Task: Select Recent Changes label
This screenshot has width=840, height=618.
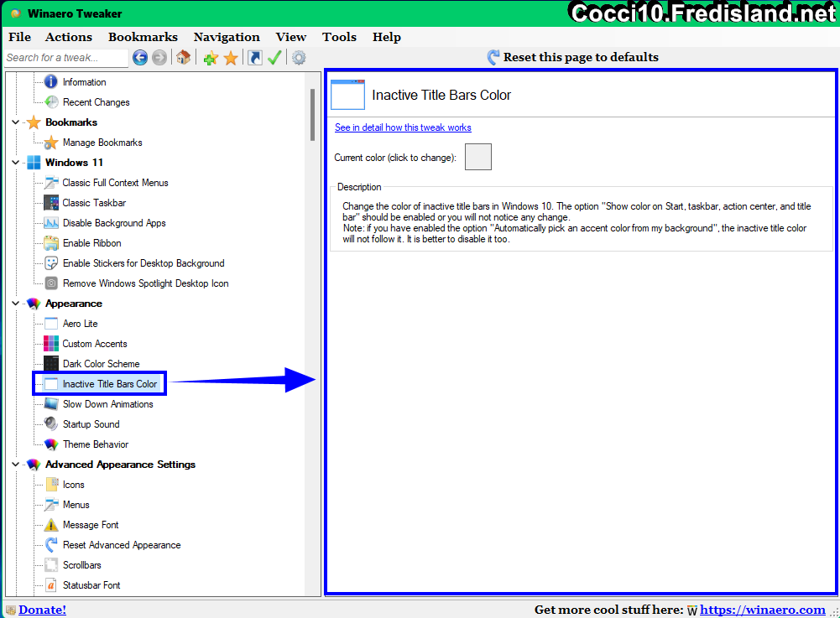Action: pyautogui.click(x=96, y=101)
